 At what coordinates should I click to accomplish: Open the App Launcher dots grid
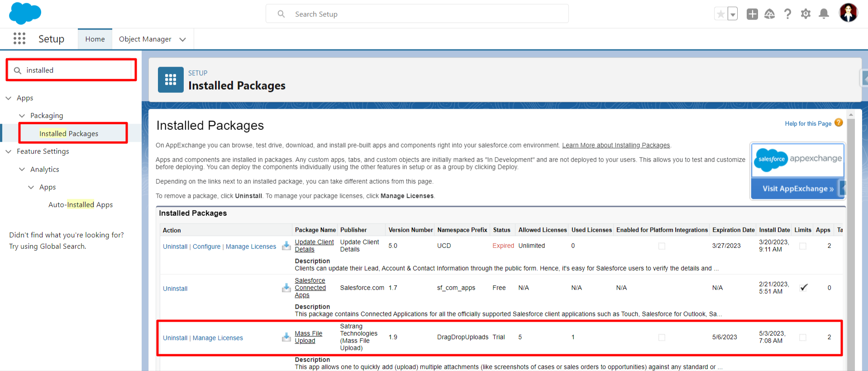pyautogui.click(x=19, y=38)
